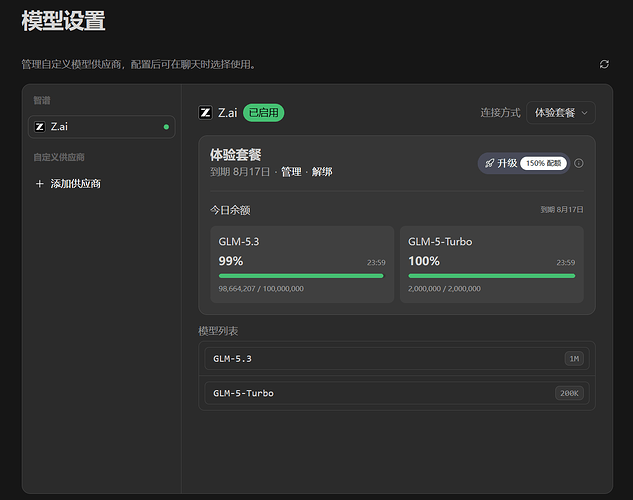Click the Z logo icon in sidebar
Viewport: 633px width, 500px height.
[40, 127]
